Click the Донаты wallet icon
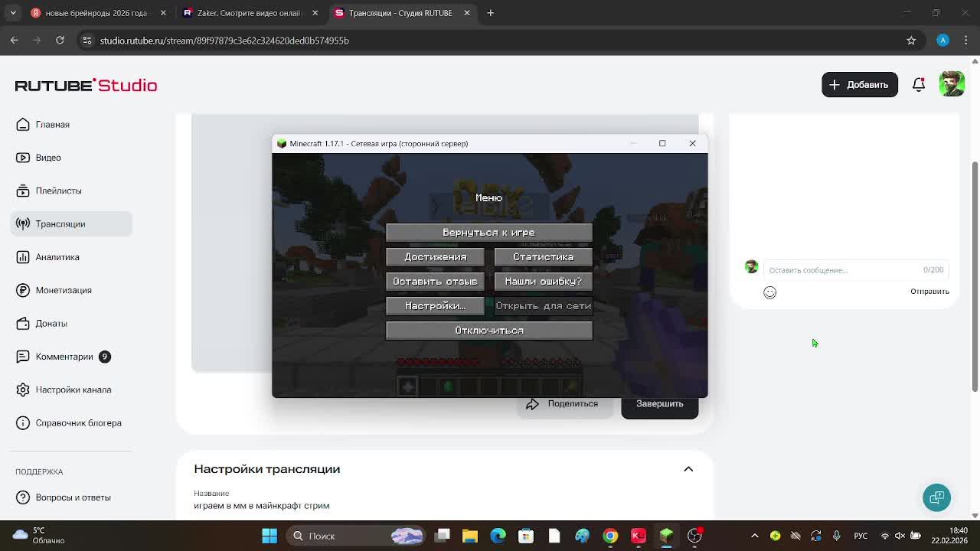Image resolution: width=980 pixels, height=551 pixels. tap(23, 324)
